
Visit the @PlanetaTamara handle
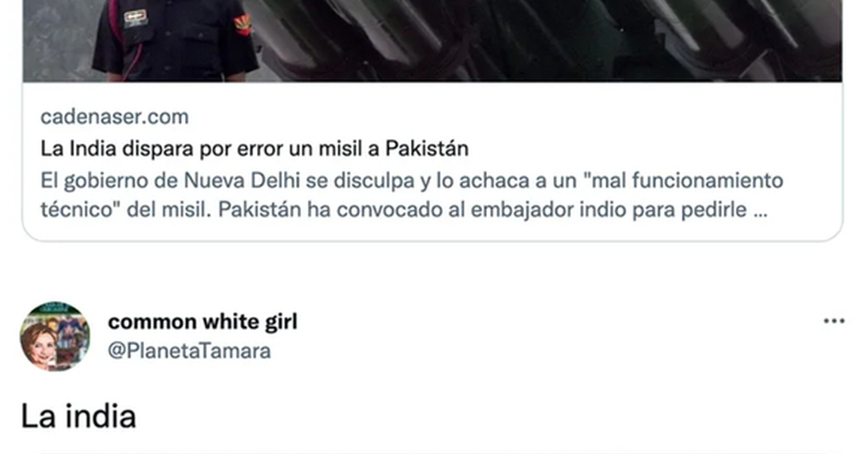click(x=189, y=351)
